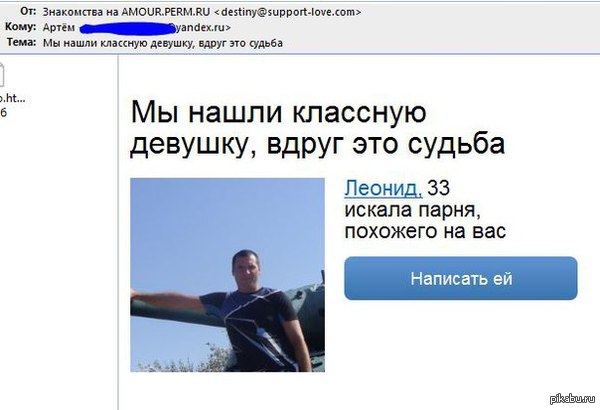Open the "Леонид" profile link
Screen dimensions: 600x410
383,188
